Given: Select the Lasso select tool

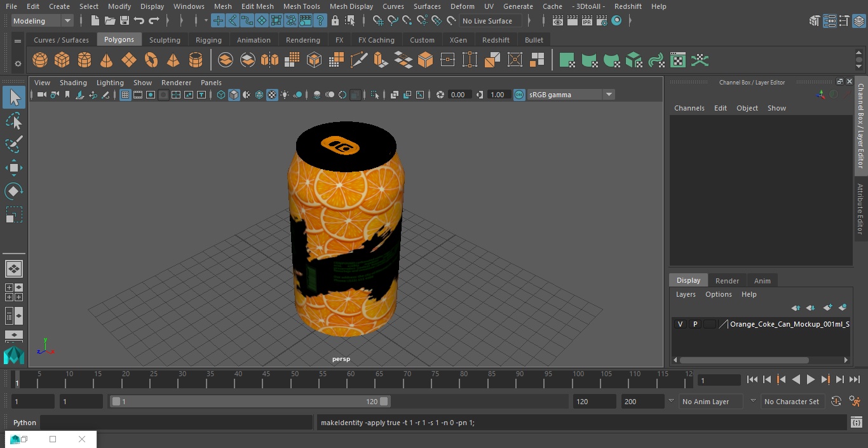Looking at the screenshot, I should [x=14, y=121].
